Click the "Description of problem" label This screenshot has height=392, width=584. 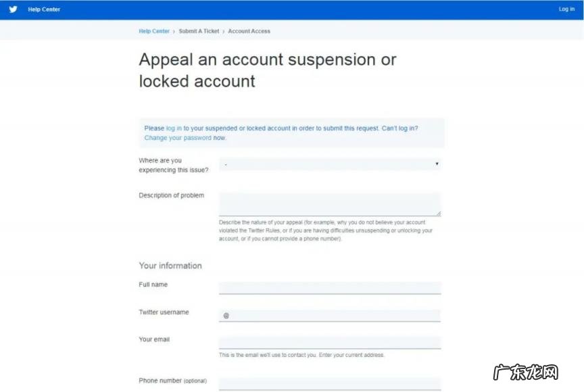[172, 195]
